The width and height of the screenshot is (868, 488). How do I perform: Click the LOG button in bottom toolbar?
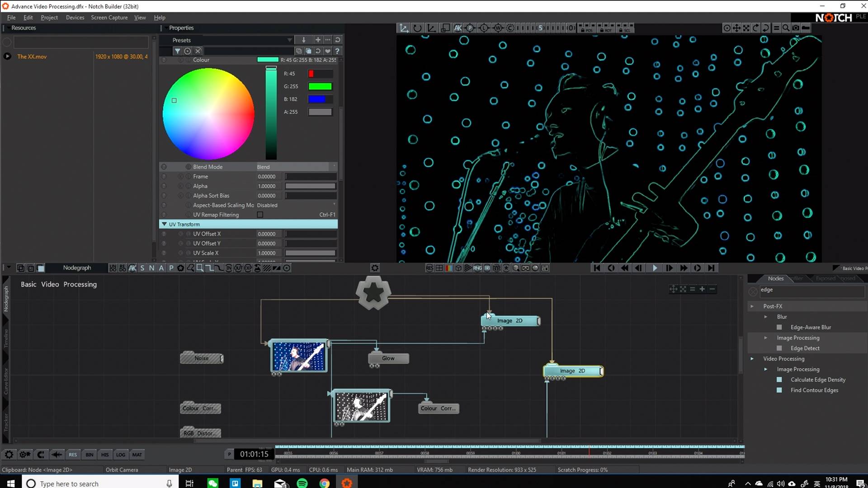tap(121, 455)
